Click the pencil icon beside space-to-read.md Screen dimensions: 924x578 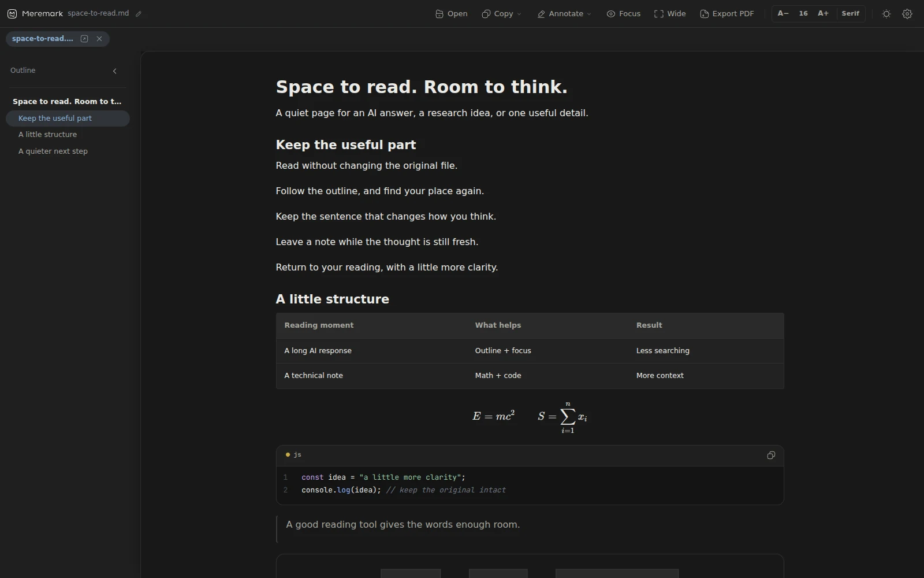[x=139, y=14]
